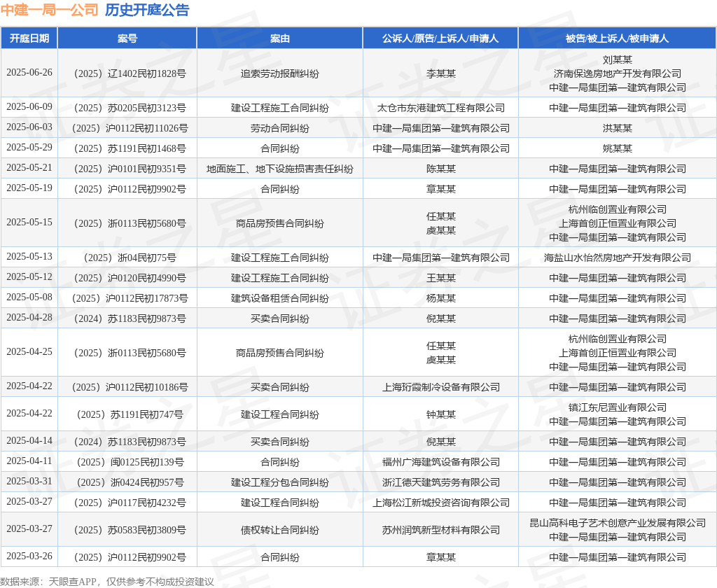Click defendant 洪某某
The width and height of the screenshot is (717, 588).
[618, 129]
